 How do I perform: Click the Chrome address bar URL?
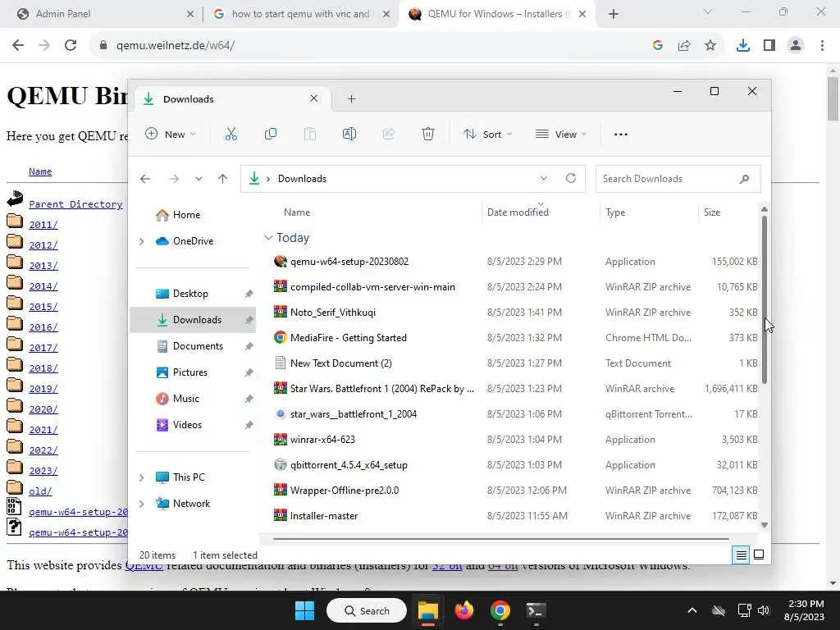176,46
